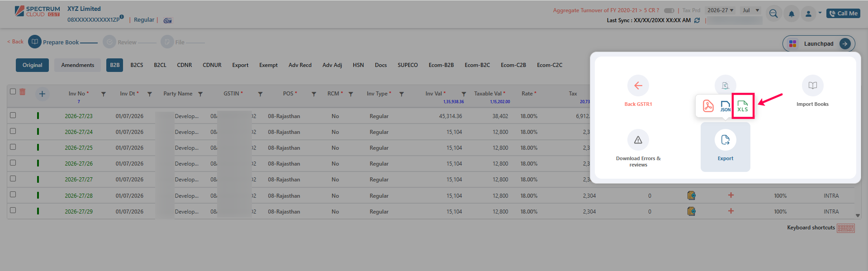Click the search magnifier icon
The height and width of the screenshot is (271, 868).
773,14
